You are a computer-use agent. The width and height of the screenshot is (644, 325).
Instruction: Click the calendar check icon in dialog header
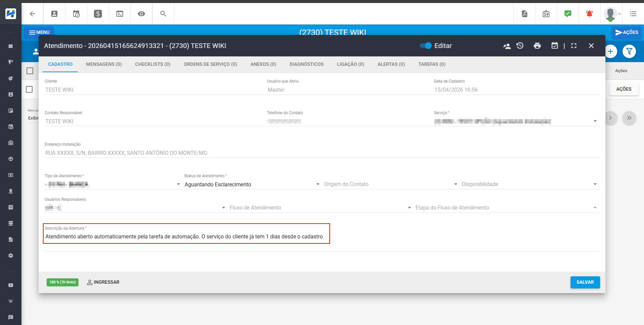pyautogui.click(x=555, y=46)
